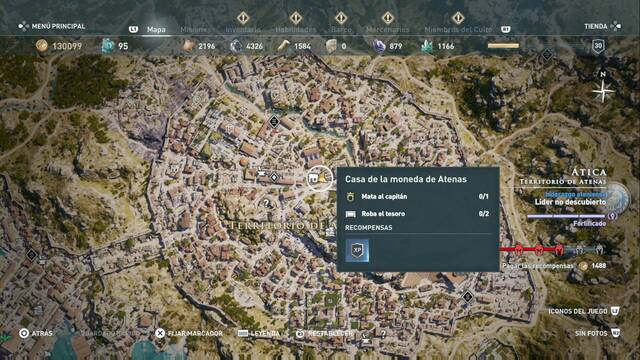
Task: Click the L1 previous-tab button icon
Action: pos(133,29)
